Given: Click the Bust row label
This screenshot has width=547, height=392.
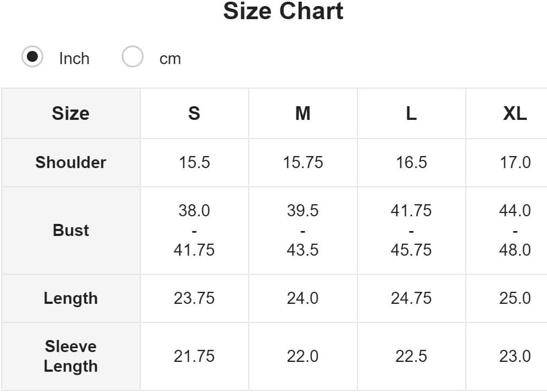Looking at the screenshot, I should coord(71,230).
